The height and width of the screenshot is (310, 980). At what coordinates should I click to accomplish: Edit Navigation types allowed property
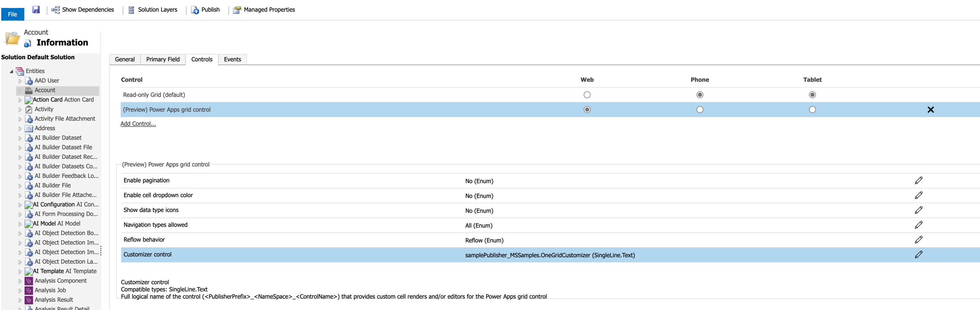point(919,225)
